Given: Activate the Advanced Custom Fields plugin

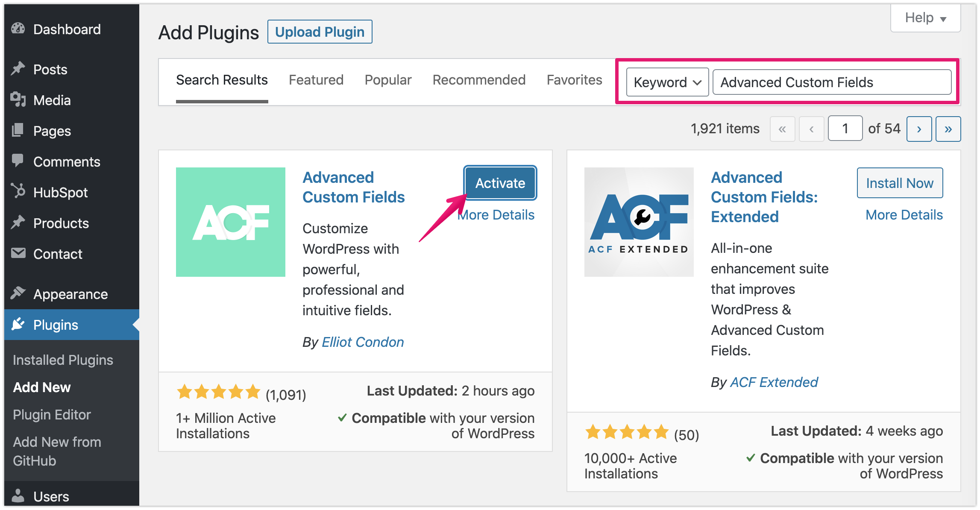Looking at the screenshot, I should click(x=500, y=183).
